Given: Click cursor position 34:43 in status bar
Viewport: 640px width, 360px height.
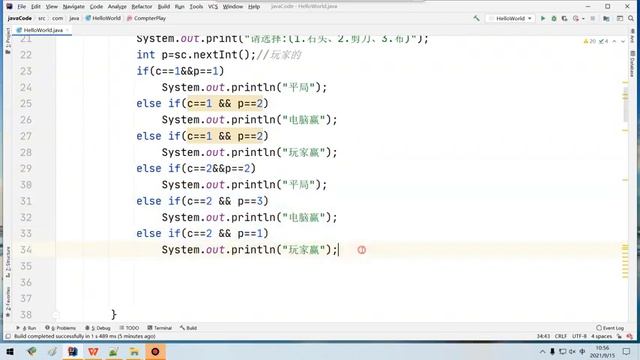Looking at the screenshot, I should coord(543,336).
